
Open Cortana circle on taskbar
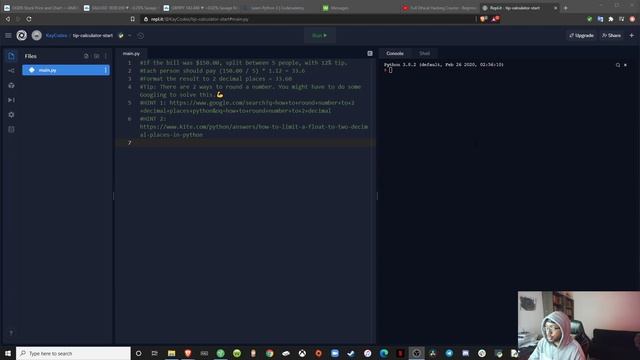138,353
